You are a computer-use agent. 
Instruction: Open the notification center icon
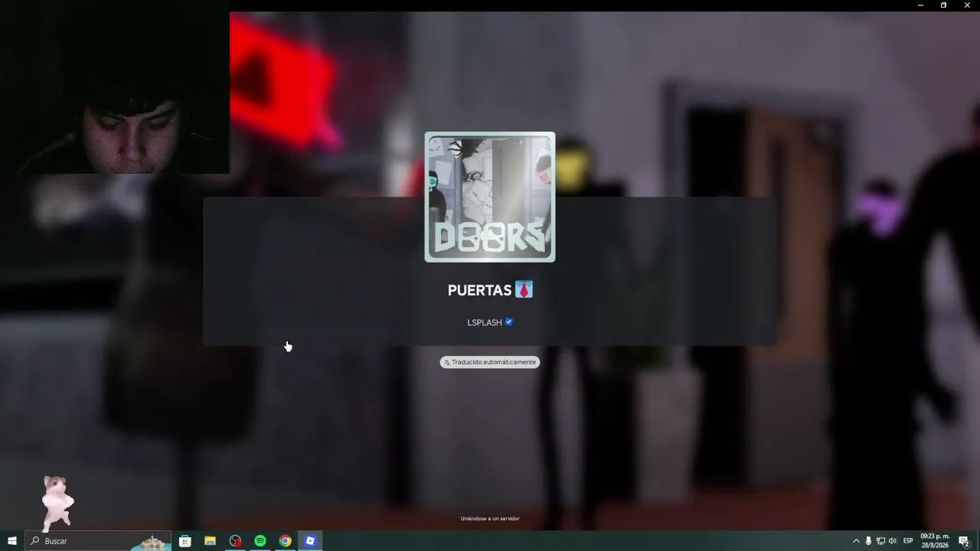(965, 541)
